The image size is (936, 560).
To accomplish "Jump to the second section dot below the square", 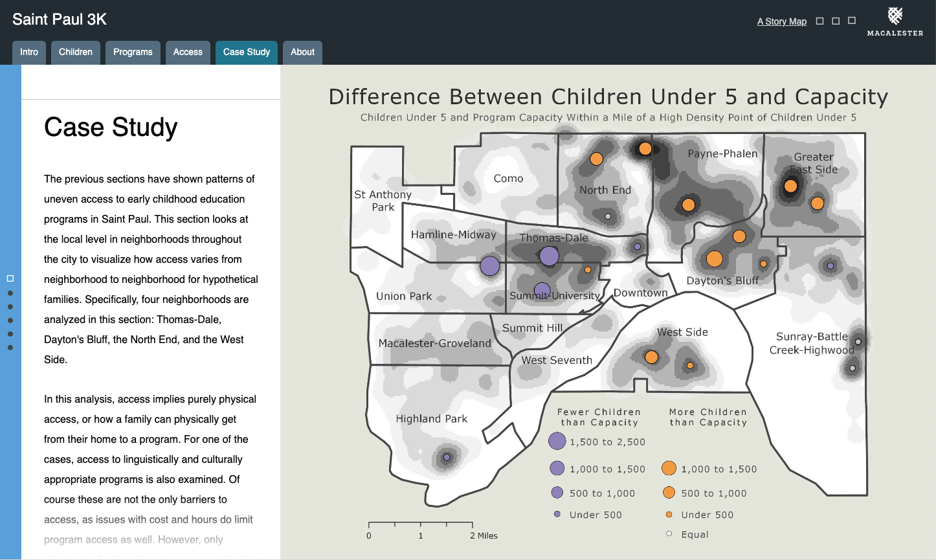I will [x=10, y=307].
